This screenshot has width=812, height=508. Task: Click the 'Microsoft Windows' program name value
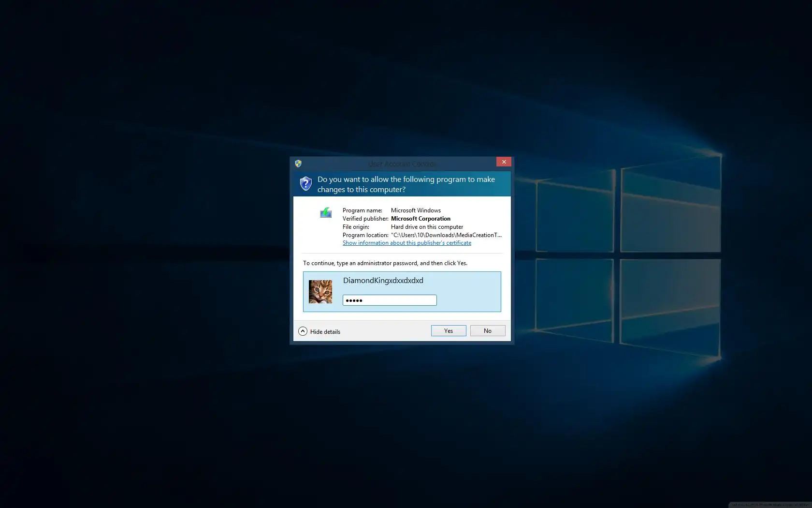416,210
